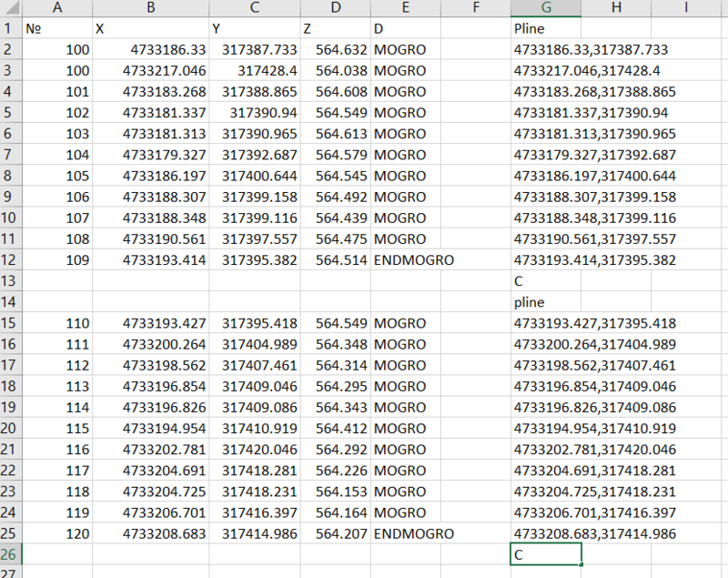Click the 'Z' header cell
This screenshot has width=728, height=578.
[x=335, y=28]
